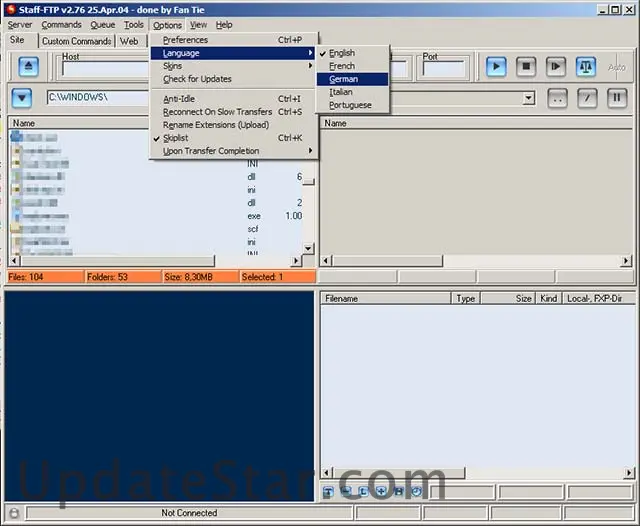Toggle the Skiplist checked menu option
Viewport: 640px width, 526px height.
point(233,138)
